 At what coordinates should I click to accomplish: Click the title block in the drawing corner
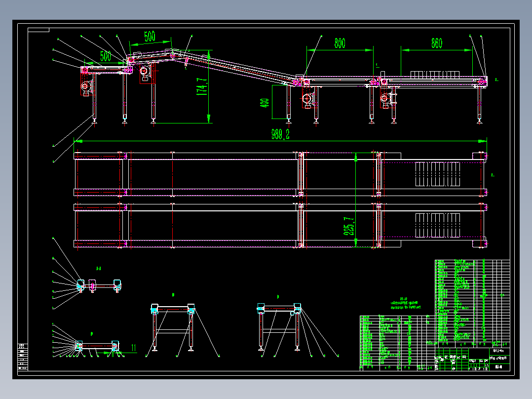click(x=472, y=359)
